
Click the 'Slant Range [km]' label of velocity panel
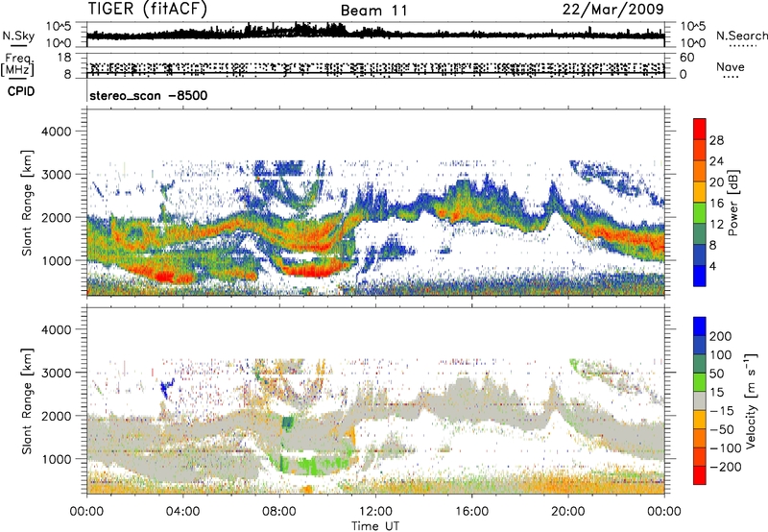tap(27, 401)
